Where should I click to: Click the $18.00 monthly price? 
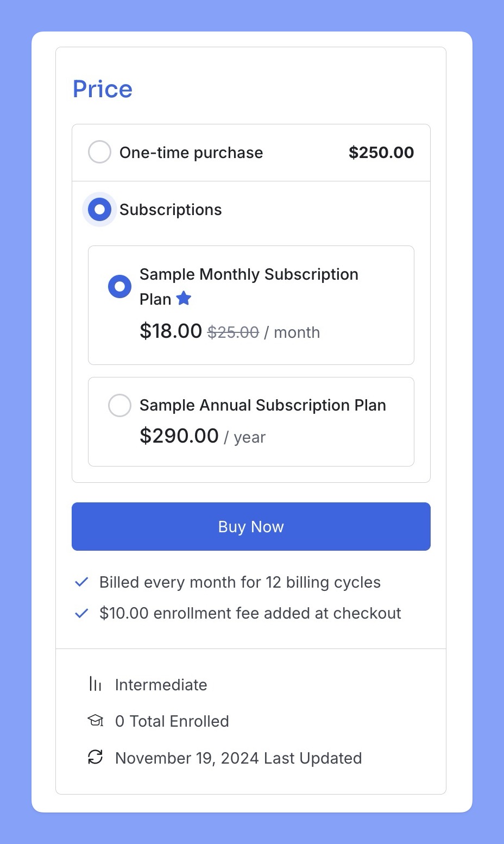(171, 331)
